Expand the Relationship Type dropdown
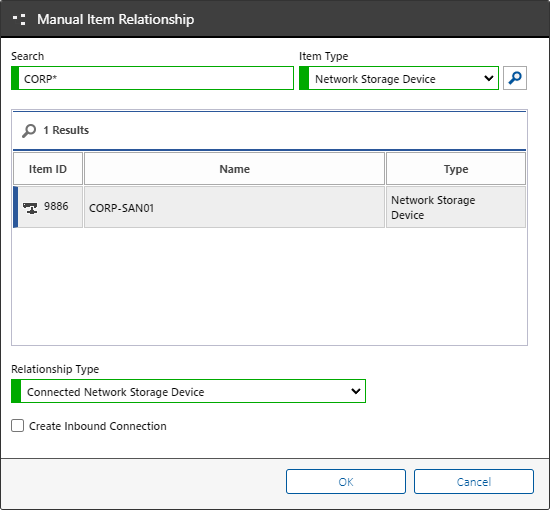The height and width of the screenshot is (510, 550). (188, 391)
